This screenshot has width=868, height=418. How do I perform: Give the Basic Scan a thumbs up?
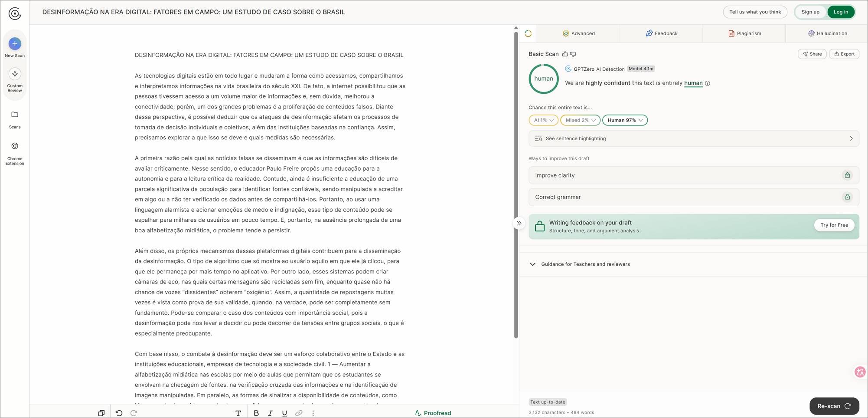point(565,54)
